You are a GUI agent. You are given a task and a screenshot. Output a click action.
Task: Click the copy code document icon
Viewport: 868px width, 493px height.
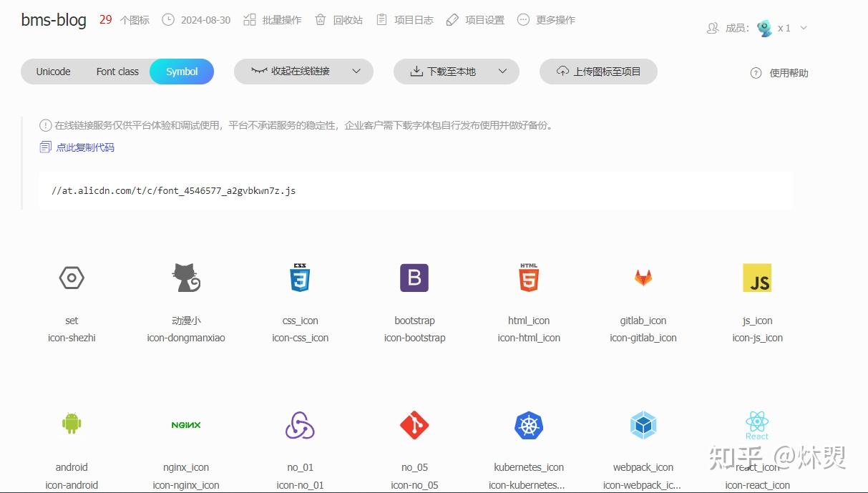(45, 147)
